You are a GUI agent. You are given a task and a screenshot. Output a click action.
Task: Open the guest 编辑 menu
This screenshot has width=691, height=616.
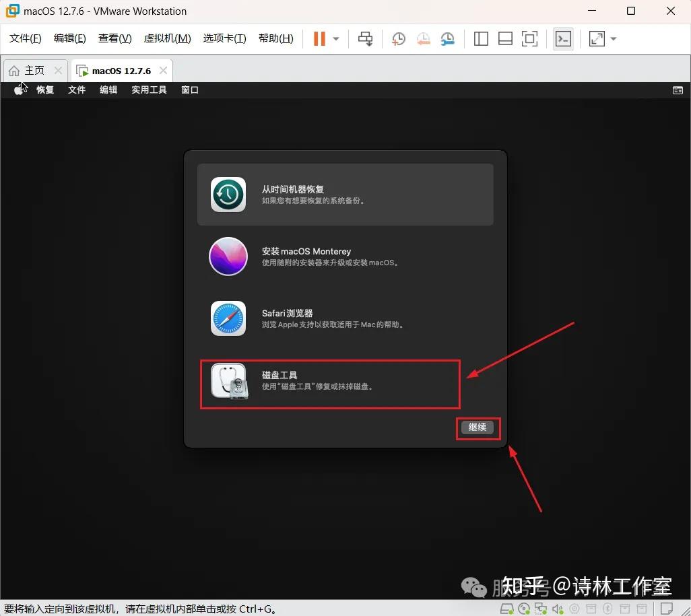(x=108, y=90)
